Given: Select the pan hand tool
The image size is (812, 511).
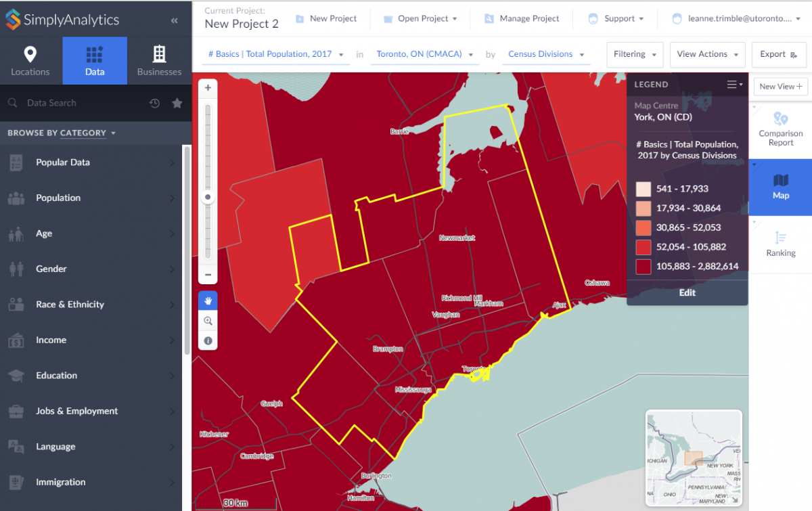Looking at the screenshot, I should [208, 301].
